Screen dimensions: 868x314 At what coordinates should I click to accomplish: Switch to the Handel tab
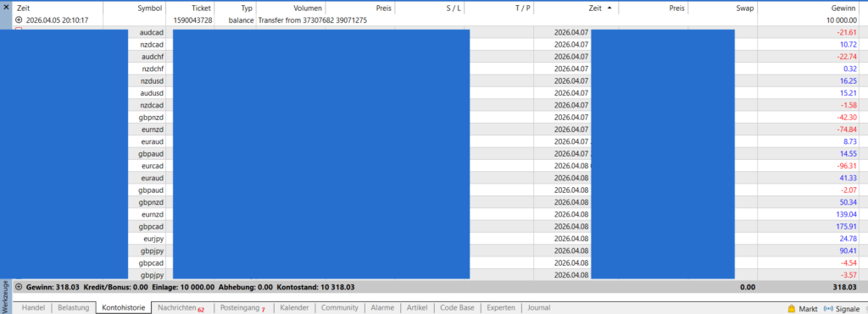click(33, 308)
